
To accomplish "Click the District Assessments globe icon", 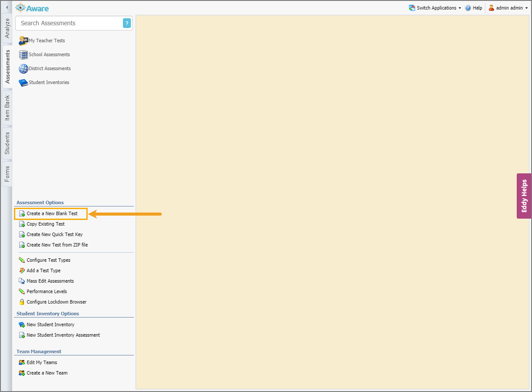I will [24, 68].
